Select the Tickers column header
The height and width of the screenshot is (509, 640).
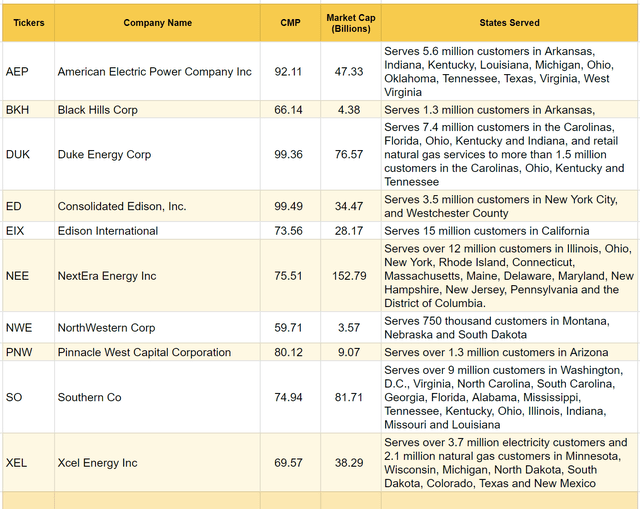(x=28, y=23)
